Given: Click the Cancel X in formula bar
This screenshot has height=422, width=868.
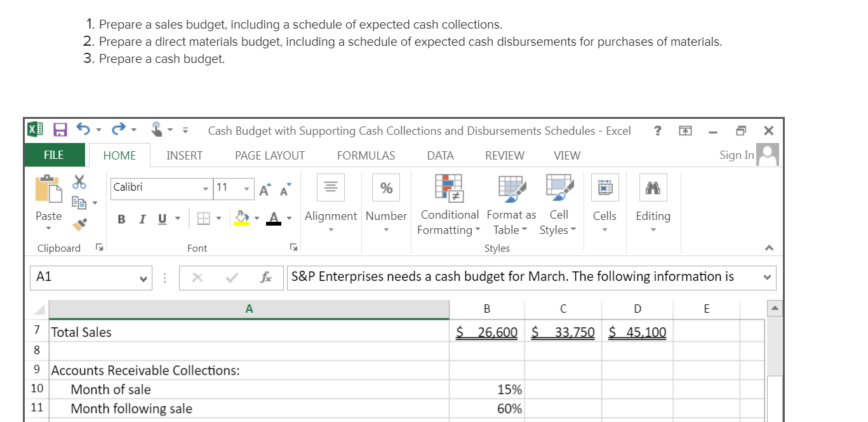Looking at the screenshot, I should [x=197, y=278].
